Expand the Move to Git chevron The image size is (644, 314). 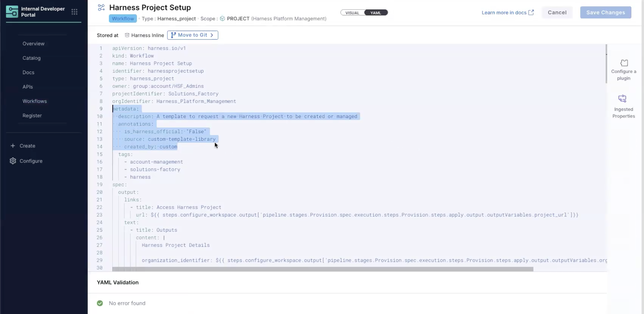click(212, 35)
